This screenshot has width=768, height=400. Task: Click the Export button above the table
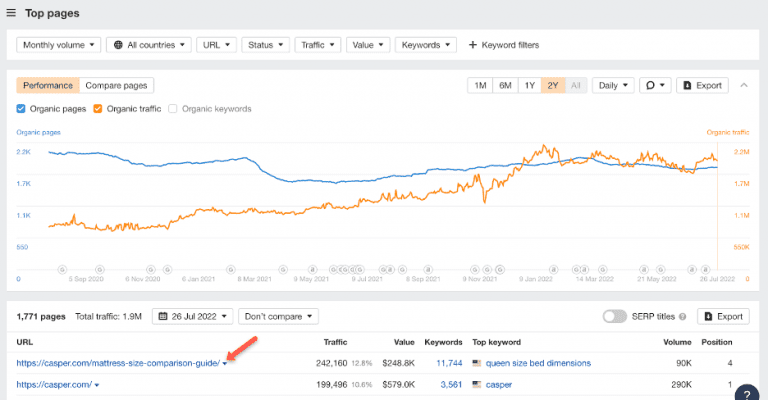(x=723, y=316)
